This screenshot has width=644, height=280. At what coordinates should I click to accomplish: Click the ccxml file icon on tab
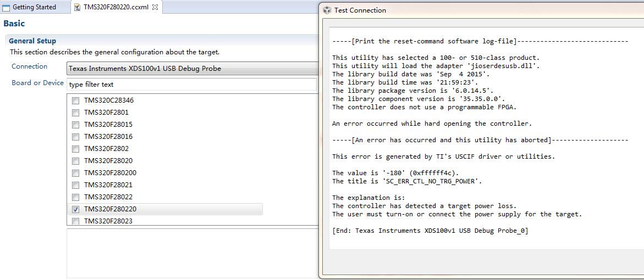pyautogui.click(x=77, y=7)
